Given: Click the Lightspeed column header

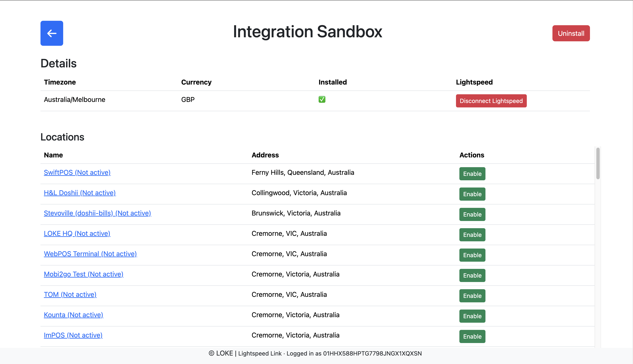Looking at the screenshot, I should click(474, 82).
